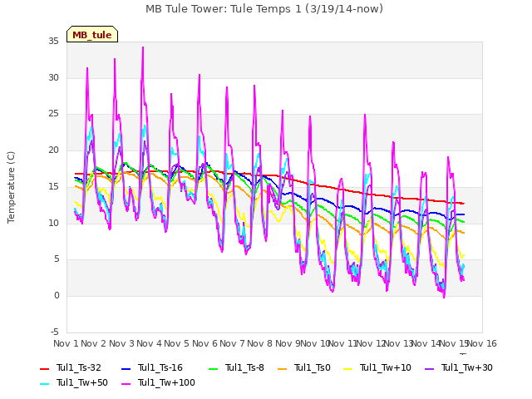Select the Tul1_Tw+50 legend label

point(82,382)
